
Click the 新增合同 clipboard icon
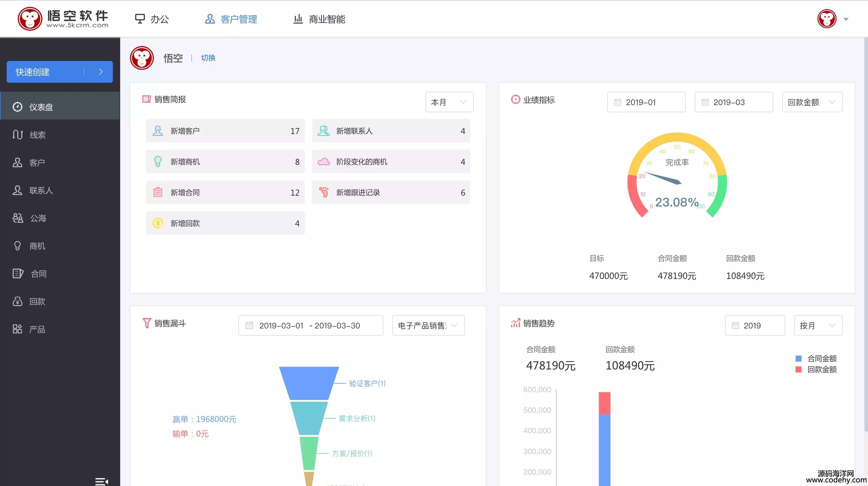158,193
